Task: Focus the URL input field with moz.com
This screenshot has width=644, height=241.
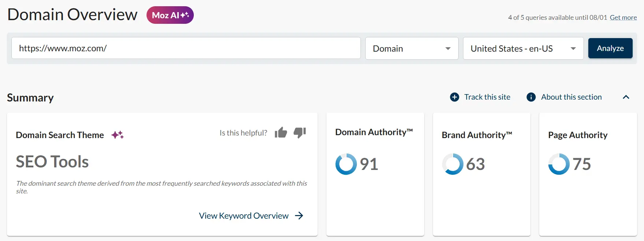Action: (x=186, y=48)
